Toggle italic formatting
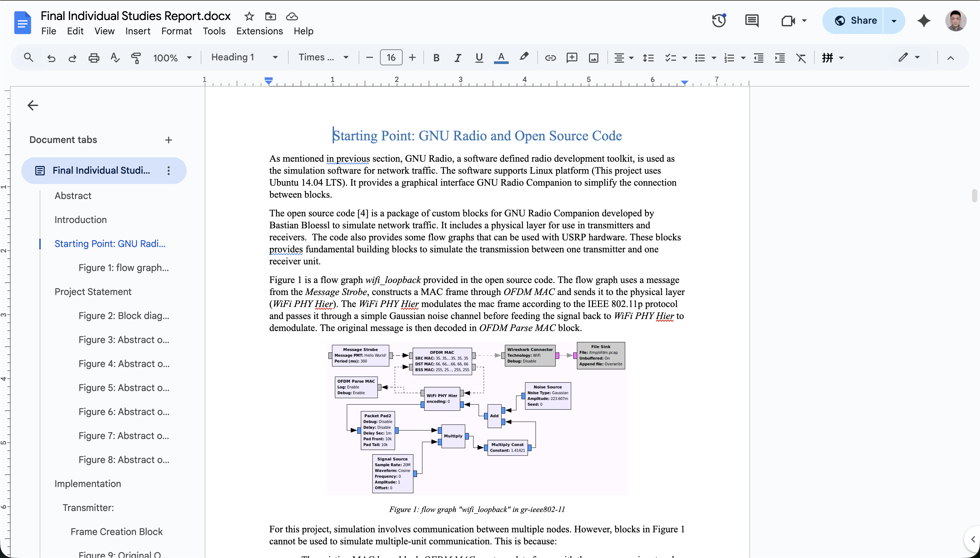The width and height of the screenshot is (980, 558). click(x=457, y=58)
